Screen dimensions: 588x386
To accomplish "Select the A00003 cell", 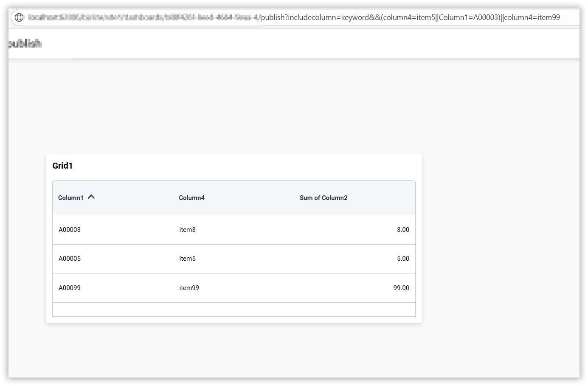I will pos(70,230).
